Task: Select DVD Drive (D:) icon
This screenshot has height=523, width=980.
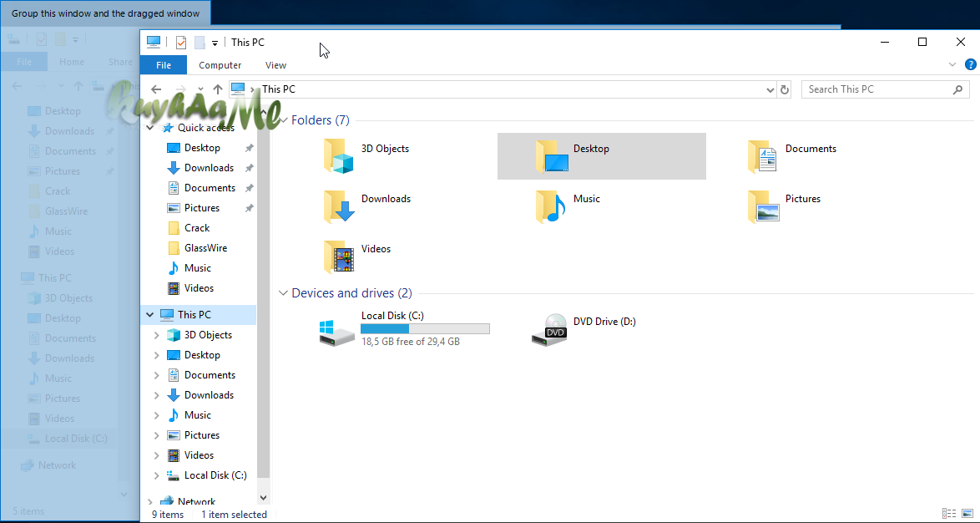Action: [x=549, y=330]
